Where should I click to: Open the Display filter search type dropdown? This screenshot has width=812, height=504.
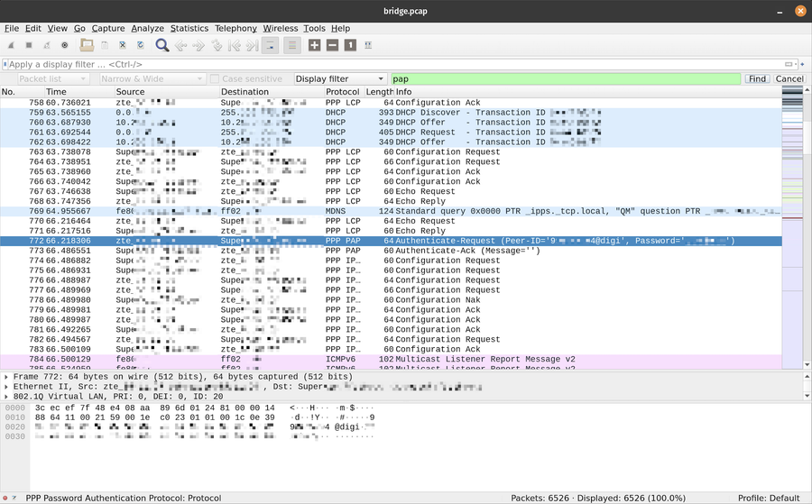[340, 78]
